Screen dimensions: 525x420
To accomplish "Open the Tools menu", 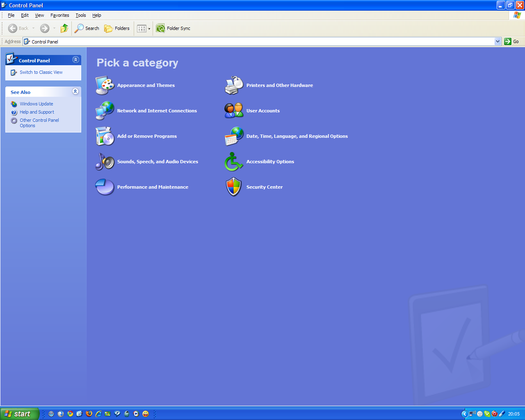I will pos(81,15).
